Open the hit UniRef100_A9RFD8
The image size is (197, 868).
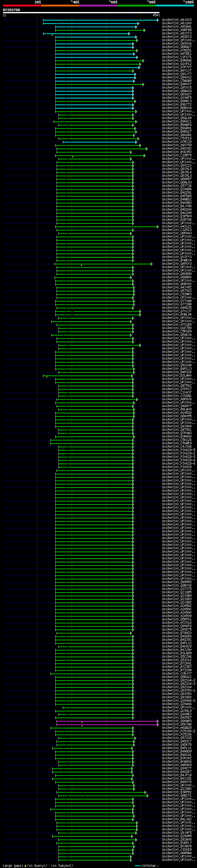click(x=177, y=30)
